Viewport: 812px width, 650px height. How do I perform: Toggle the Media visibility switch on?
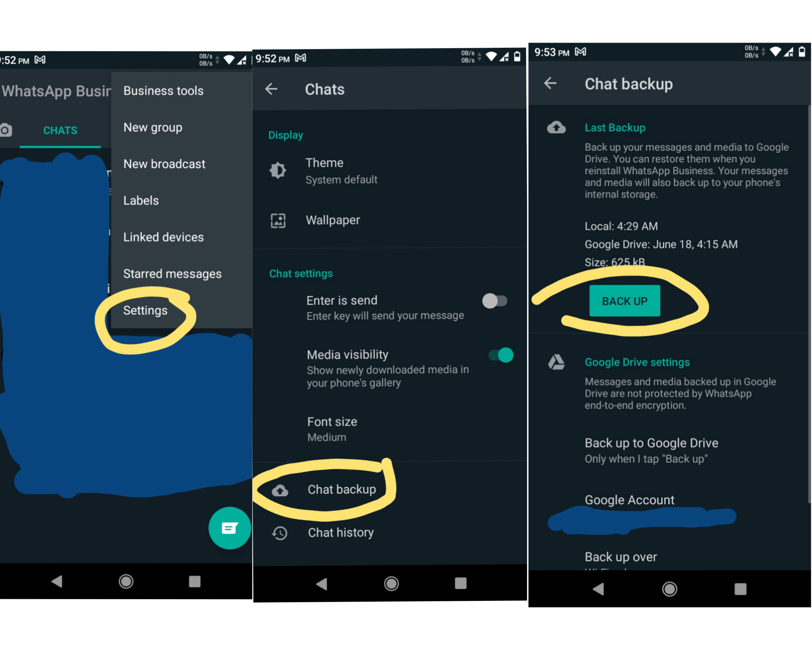click(x=502, y=355)
